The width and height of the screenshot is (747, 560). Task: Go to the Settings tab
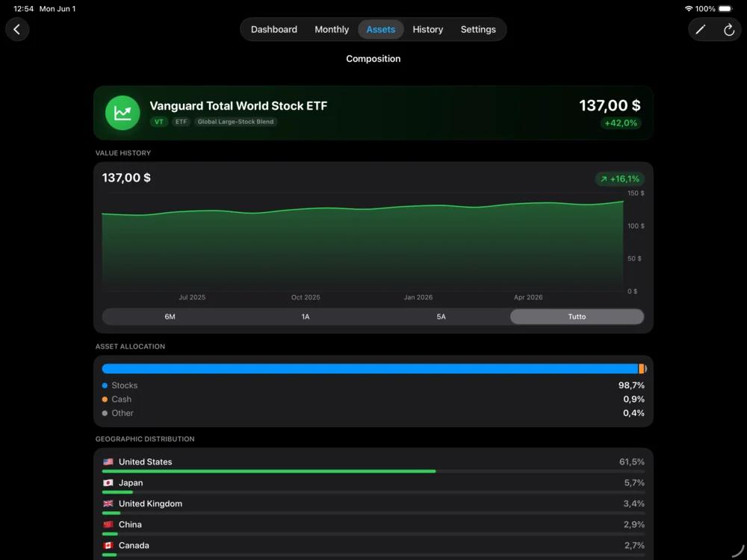(478, 30)
